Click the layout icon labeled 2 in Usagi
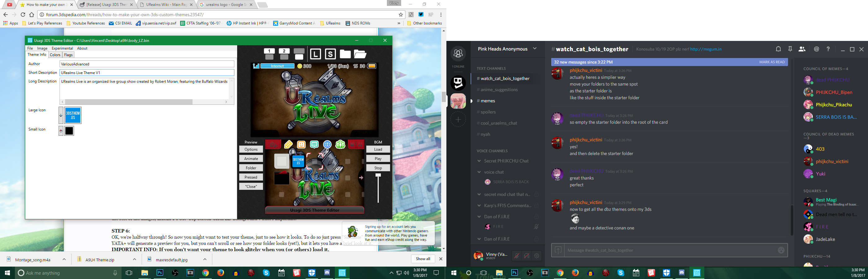The width and height of the screenshot is (868, 279). 284,54
